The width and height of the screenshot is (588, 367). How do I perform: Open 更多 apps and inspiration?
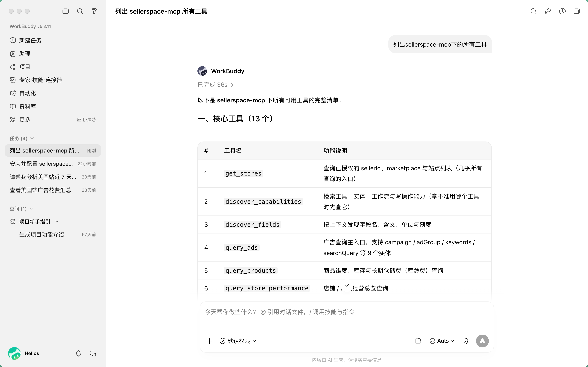click(x=53, y=119)
